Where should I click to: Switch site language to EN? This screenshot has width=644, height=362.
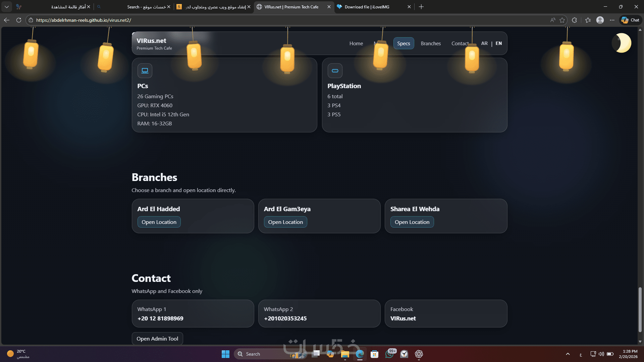(498, 43)
